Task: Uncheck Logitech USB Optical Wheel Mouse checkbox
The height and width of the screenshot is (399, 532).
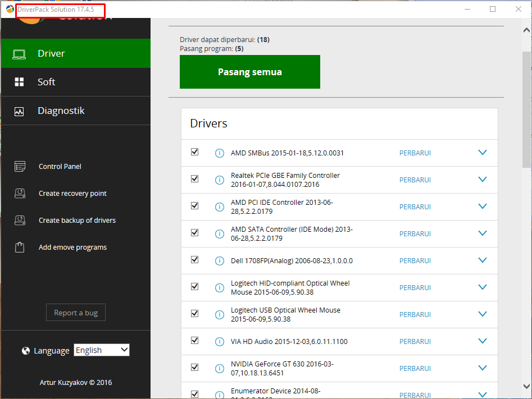Action: tap(195, 314)
